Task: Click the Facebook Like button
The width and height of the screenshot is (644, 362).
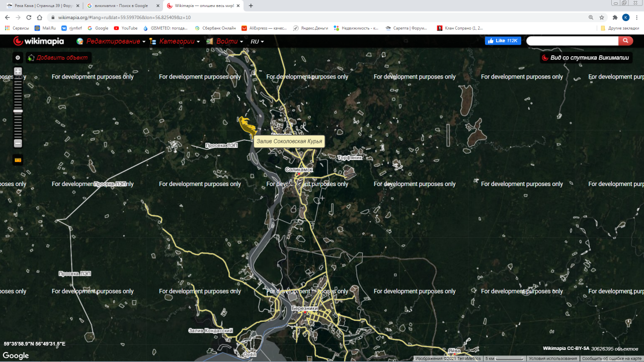Action: [x=503, y=41]
